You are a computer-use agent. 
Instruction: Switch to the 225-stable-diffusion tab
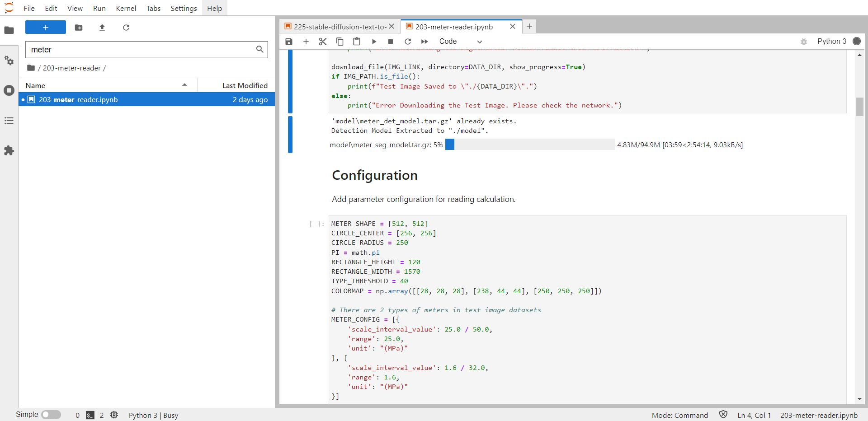[x=339, y=27]
